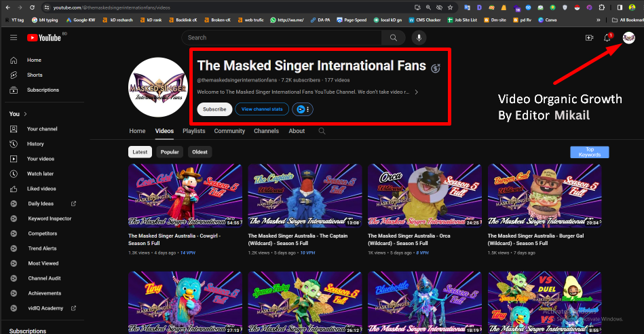The width and height of the screenshot is (644, 334).
Task: Click the account avatar in top right
Action: (x=628, y=38)
